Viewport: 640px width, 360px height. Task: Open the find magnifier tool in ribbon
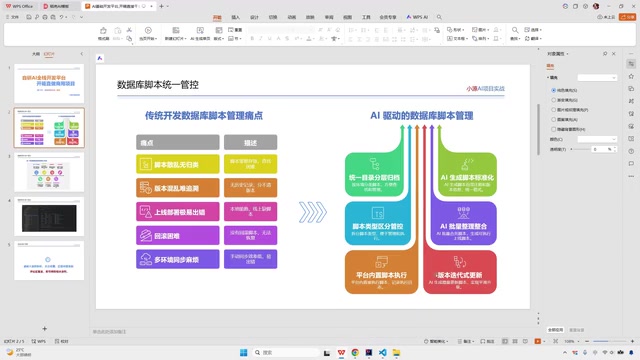515,30
